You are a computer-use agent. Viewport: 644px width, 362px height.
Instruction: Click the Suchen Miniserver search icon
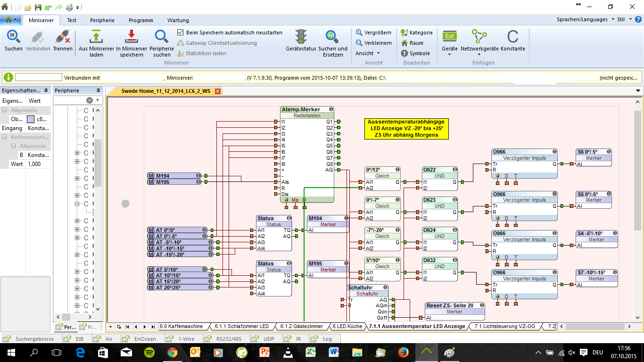pyautogui.click(x=13, y=37)
